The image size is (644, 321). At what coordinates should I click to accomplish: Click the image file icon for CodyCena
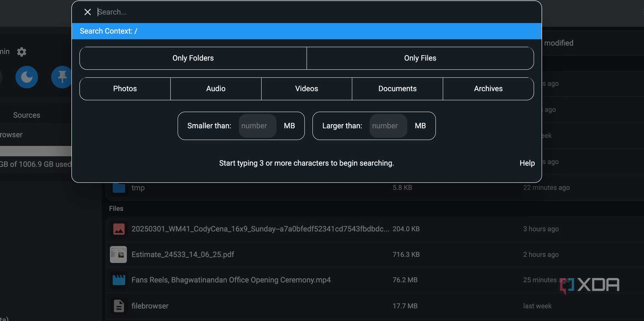pos(119,229)
